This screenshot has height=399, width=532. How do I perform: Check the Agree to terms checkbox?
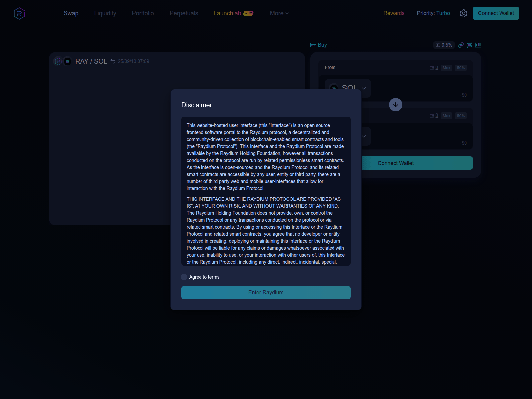click(184, 277)
